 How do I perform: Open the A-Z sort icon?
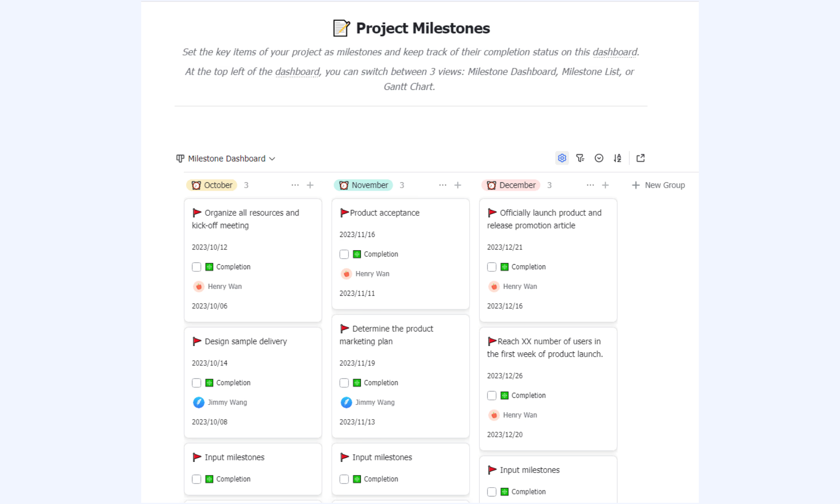(617, 158)
